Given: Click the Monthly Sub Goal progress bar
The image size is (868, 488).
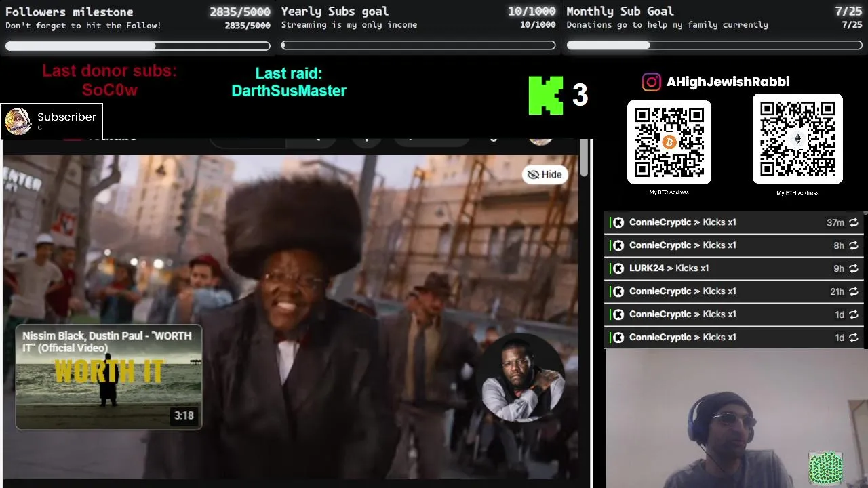Looking at the screenshot, I should [x=715, y=45].
